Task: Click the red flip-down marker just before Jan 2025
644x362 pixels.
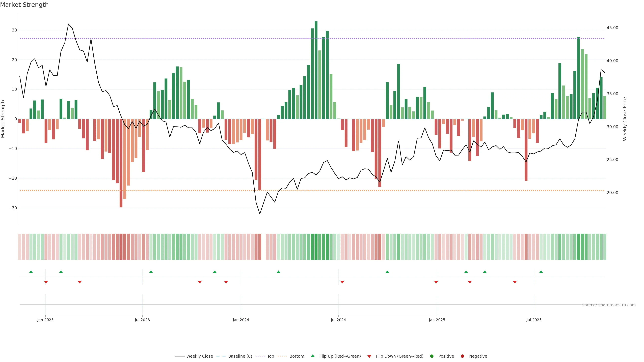Action: click(x=436, y=282)
